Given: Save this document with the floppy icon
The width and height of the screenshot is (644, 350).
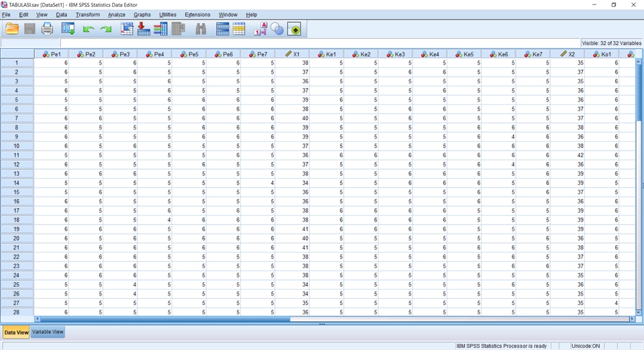Looking at the screenshot, I should tap(30, 29).
